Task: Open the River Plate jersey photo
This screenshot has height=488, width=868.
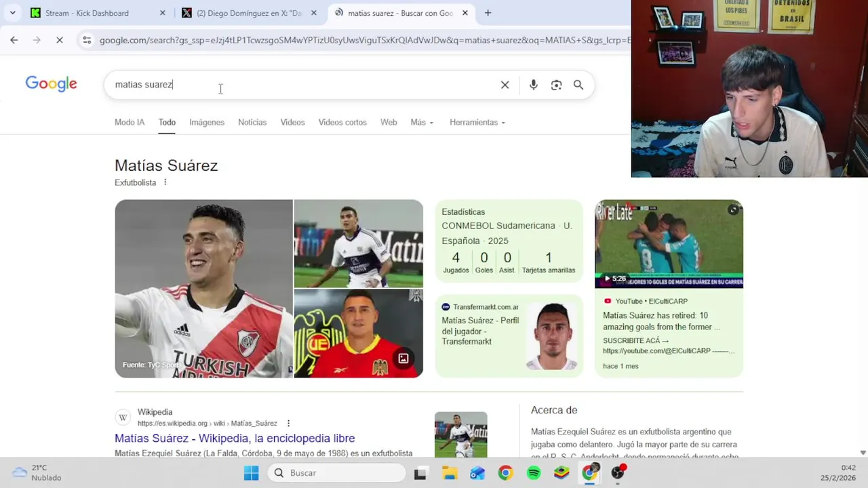Action: click(203, 288)
